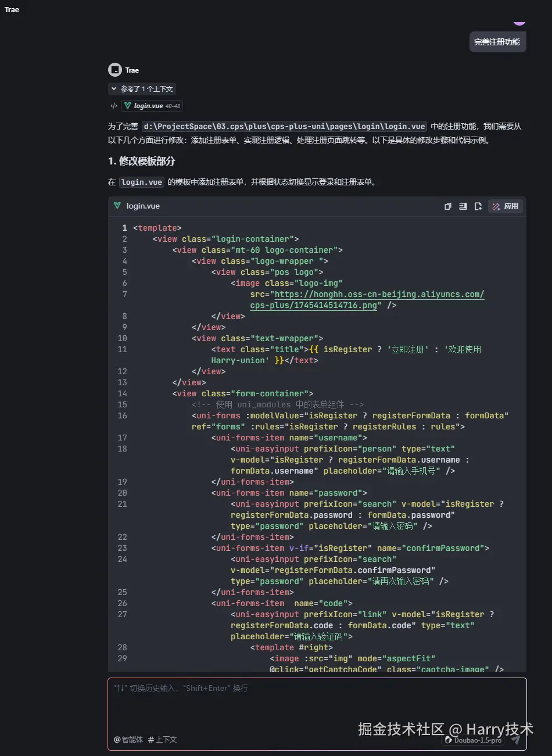552x756 pixels.
Task: Click the #上下文 context button
Action: 162,740
